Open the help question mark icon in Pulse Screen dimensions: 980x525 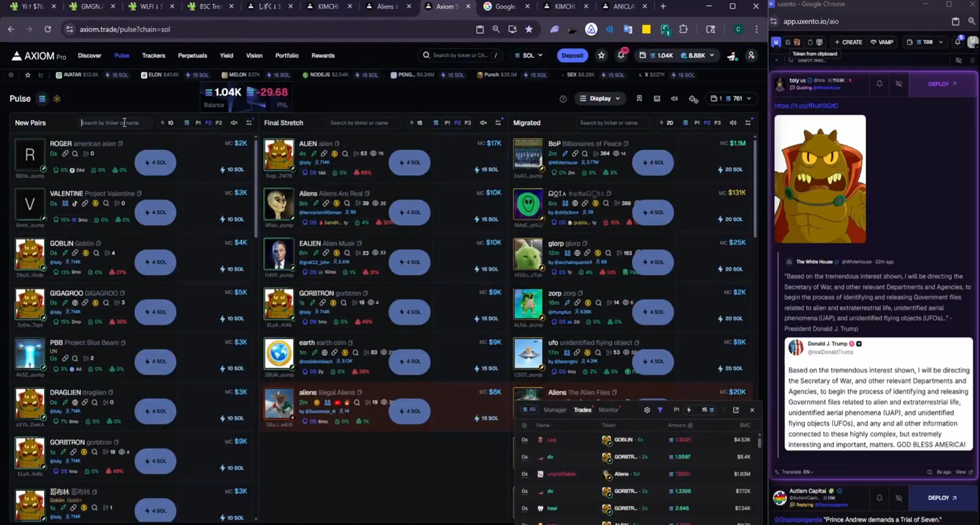(x=563, y=99)
